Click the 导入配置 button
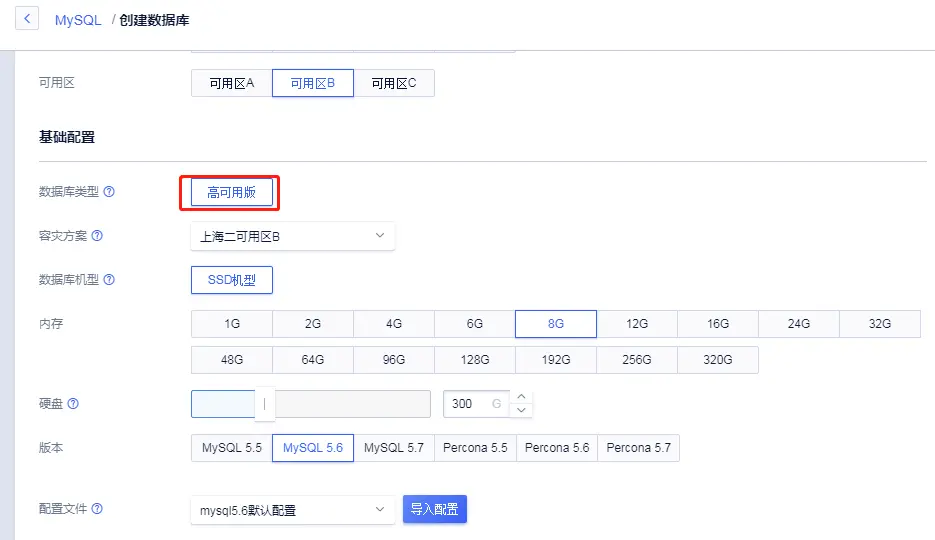This screenshot has width=935, height=540. click(435, 509)
